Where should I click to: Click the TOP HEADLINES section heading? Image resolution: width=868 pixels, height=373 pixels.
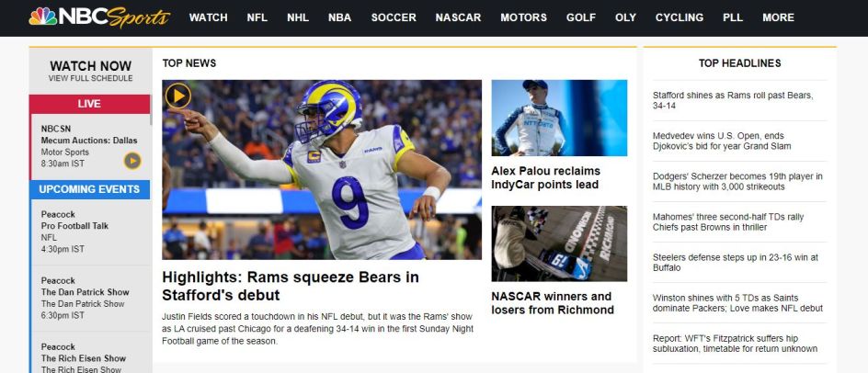[739, 63]
